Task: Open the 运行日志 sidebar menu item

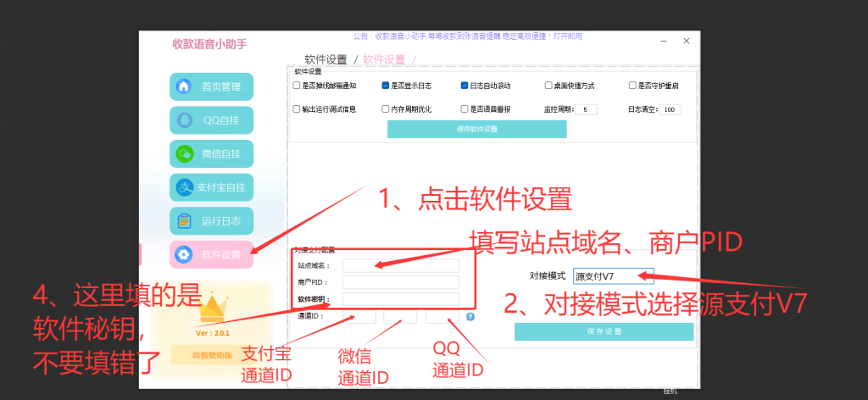Action: (x=211, y=221)
